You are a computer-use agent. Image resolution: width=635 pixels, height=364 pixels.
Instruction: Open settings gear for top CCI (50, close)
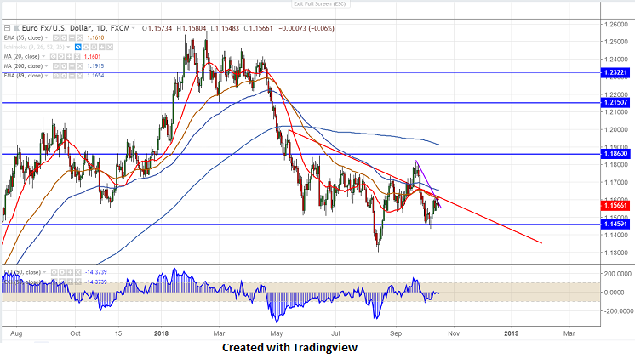pos(62,272)
